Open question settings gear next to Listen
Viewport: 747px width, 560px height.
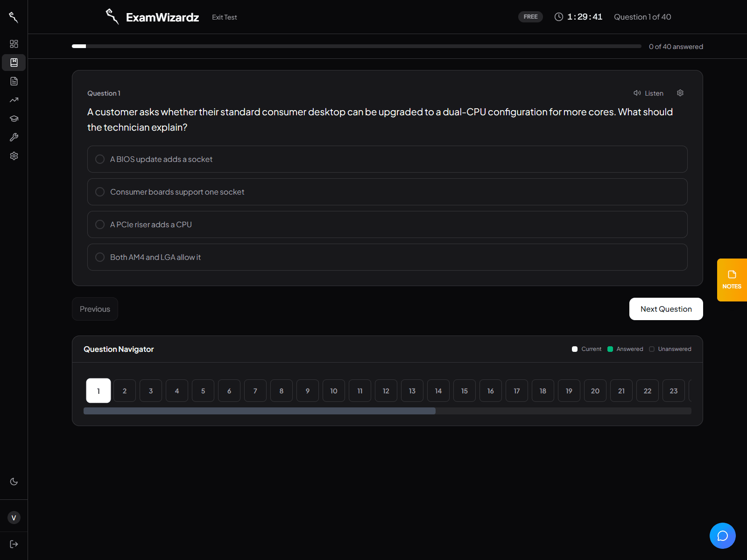(680, 93)
